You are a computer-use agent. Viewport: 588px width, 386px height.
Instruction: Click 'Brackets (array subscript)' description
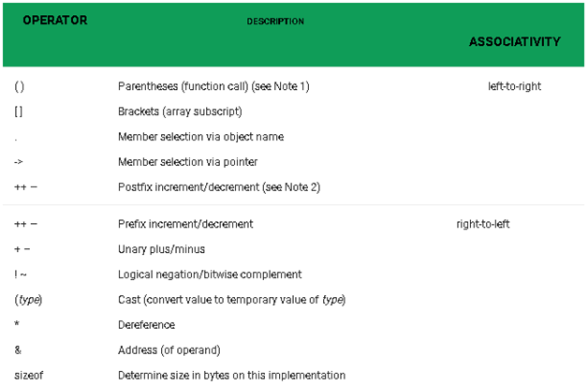pyautogui.click(x=180, y=111)
